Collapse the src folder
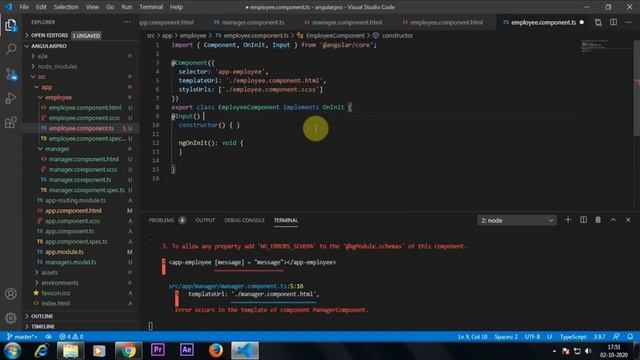The height and width of the screenshot is (360, 640). [42, 77]
